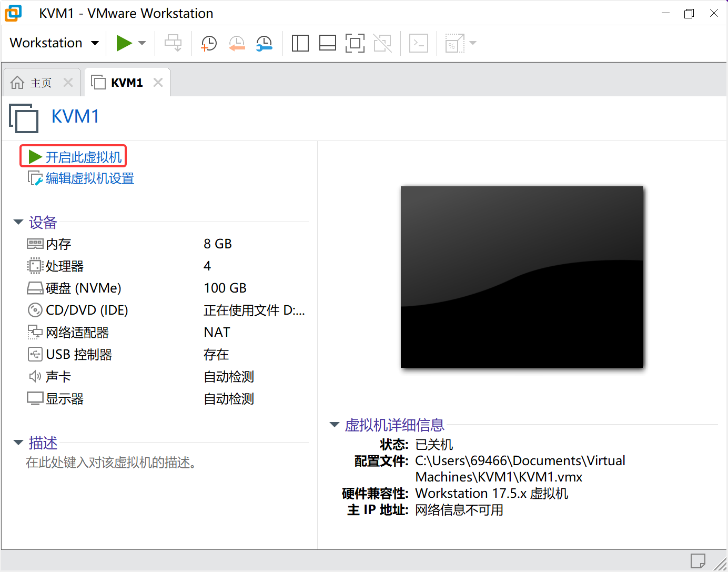The width and height of the screenshot is (728, 572).
Task: Open the power options dropdown arrow
Action: [x=142, y=43]
